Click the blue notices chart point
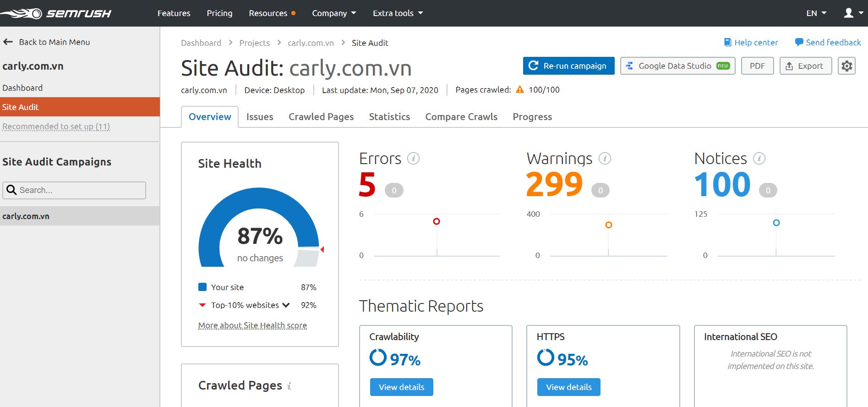Screen dimensions: 868x407 tap(776, 223)
